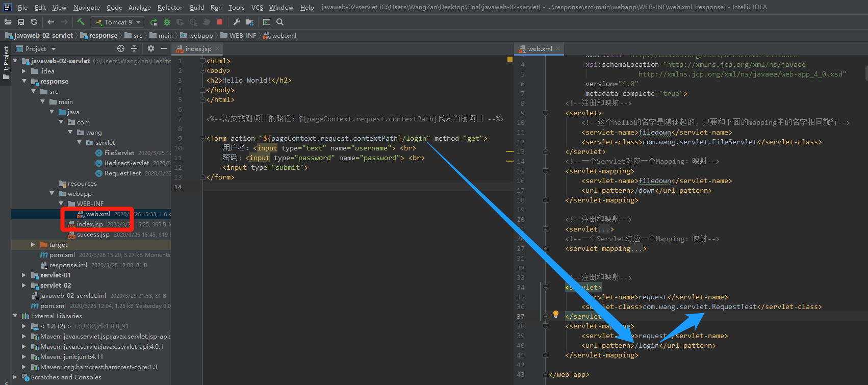Stop the running server with the red square
This screenshot has height=385, width=868.
point(220,22)
